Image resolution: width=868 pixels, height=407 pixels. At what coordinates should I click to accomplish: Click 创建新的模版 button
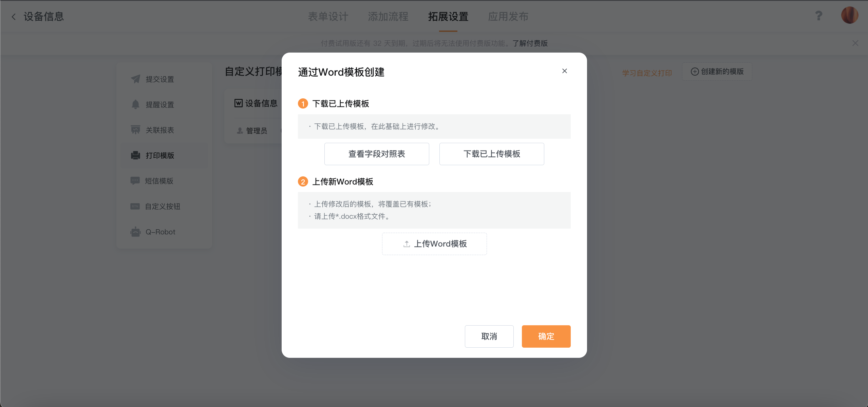[x=717, y=72]
